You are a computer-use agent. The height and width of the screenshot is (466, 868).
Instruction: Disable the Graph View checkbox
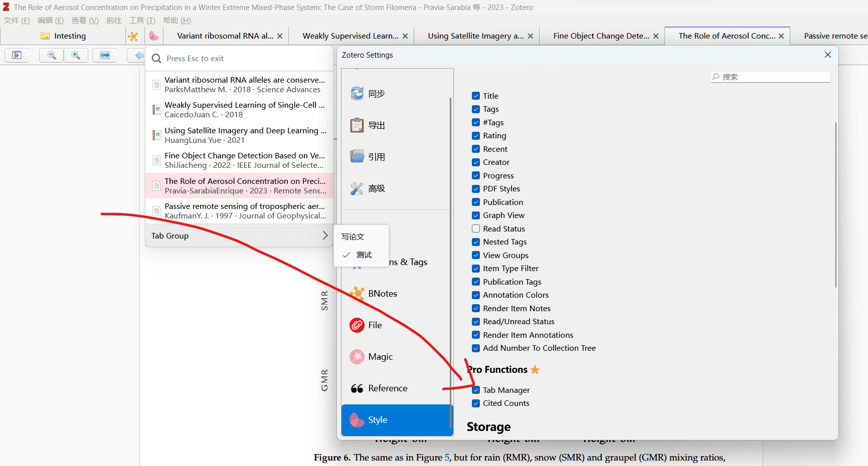[x=476, y=215]
